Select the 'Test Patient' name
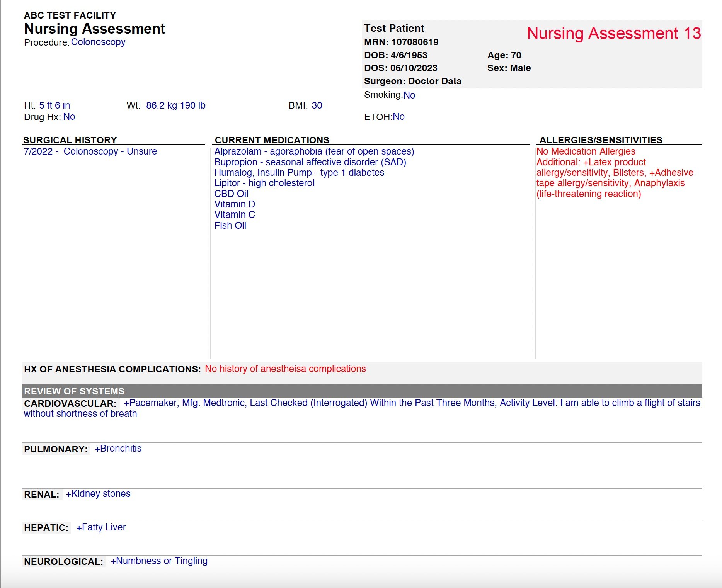 (394, 28)
